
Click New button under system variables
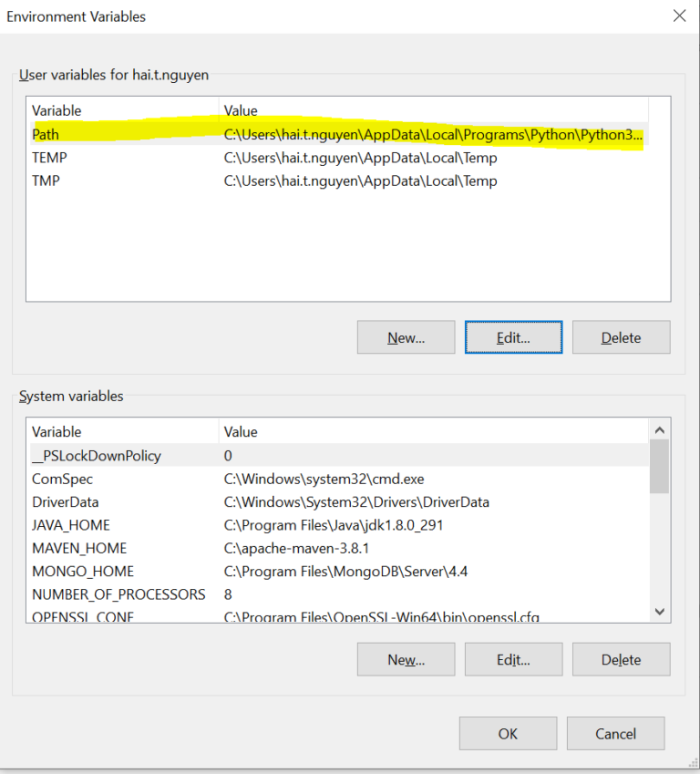(406, 659)
